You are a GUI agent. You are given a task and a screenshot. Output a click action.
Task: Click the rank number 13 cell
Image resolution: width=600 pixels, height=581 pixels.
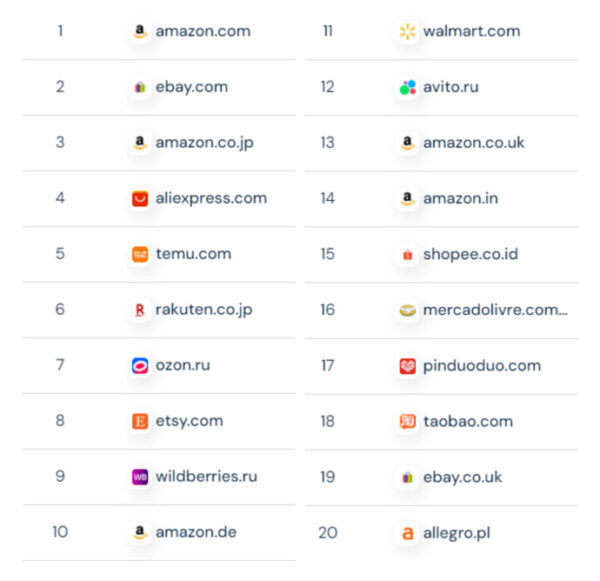coord(327,143)
